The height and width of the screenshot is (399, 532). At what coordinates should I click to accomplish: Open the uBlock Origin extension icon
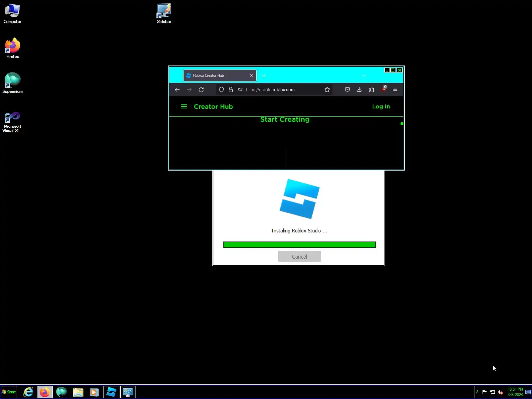click(x=384, y=89)
